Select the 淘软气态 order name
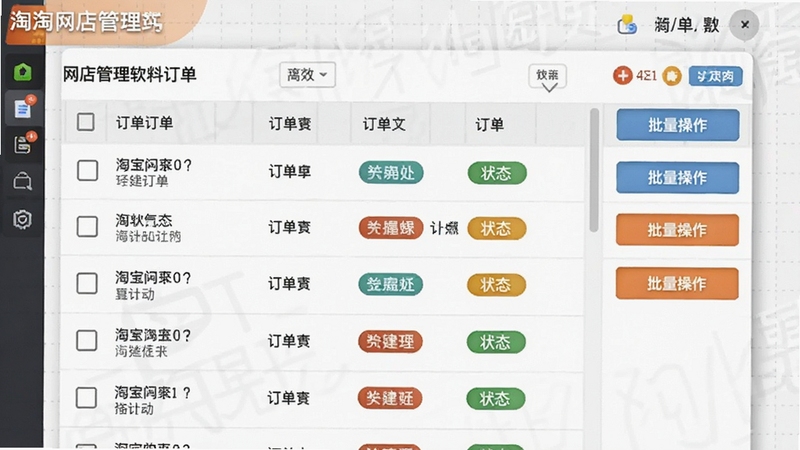The image size is (800, 450). [x=144, y=220]
